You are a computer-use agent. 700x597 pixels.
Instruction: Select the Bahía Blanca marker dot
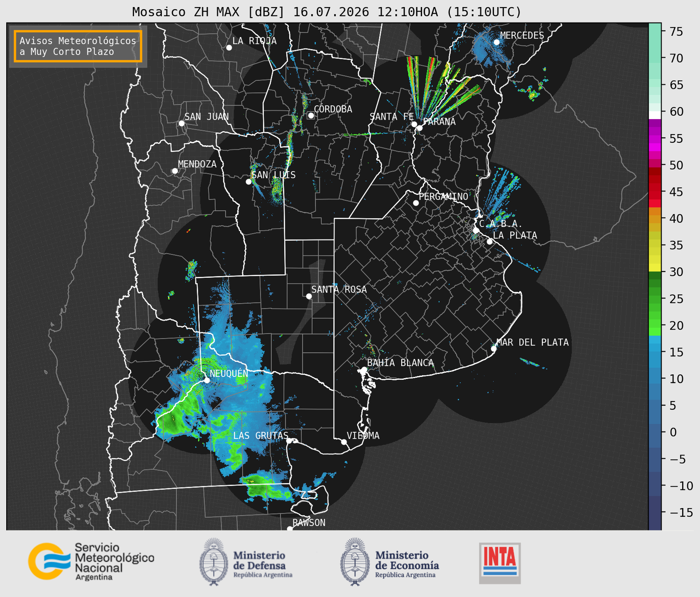364,369
